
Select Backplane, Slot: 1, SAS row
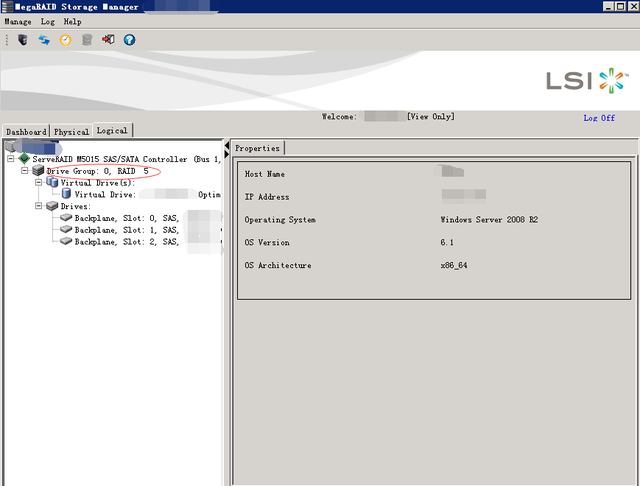coord(127,230)
